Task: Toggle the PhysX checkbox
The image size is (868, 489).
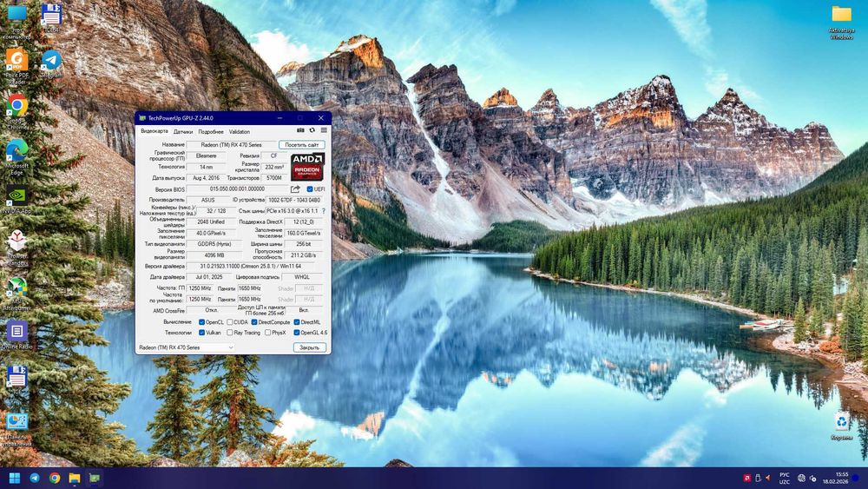Action: pos(268,333)
